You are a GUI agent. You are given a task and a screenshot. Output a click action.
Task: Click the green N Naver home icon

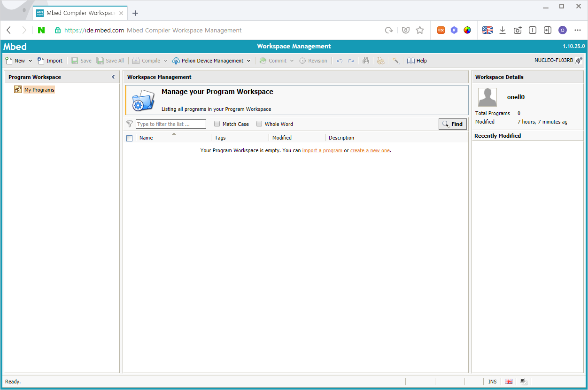(41, 30)
